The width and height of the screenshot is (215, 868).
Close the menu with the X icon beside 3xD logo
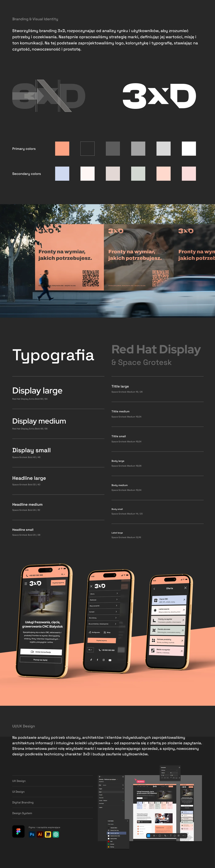91,586
